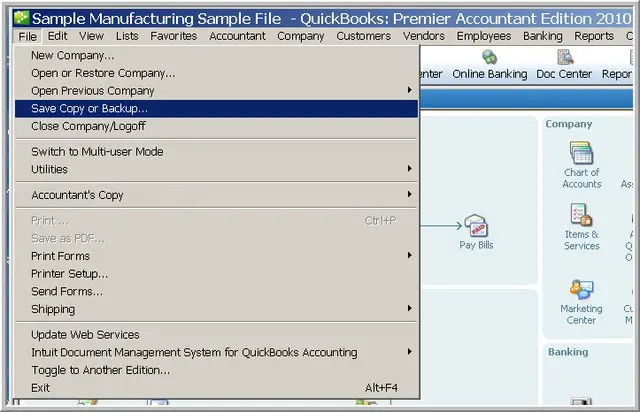The width and height of the screenshot is (640, 412).
Task: Choose New Company from File menu
Action: pos(216,55)
